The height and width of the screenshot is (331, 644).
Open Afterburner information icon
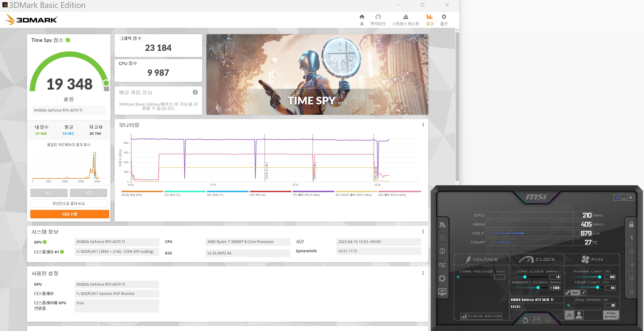[442, 251]
